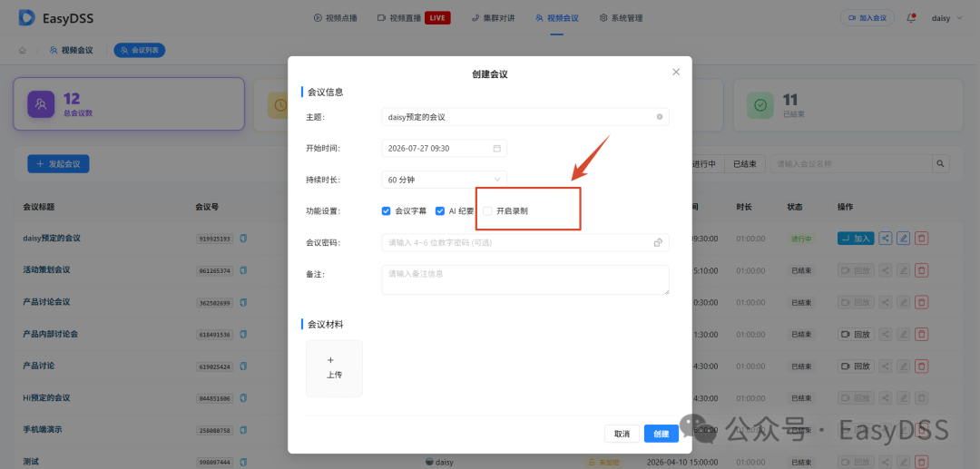Click the 视频会议 breadcrumb link
Image resolution: width=980 pixels, height=469 pixels.
(72, 50)
